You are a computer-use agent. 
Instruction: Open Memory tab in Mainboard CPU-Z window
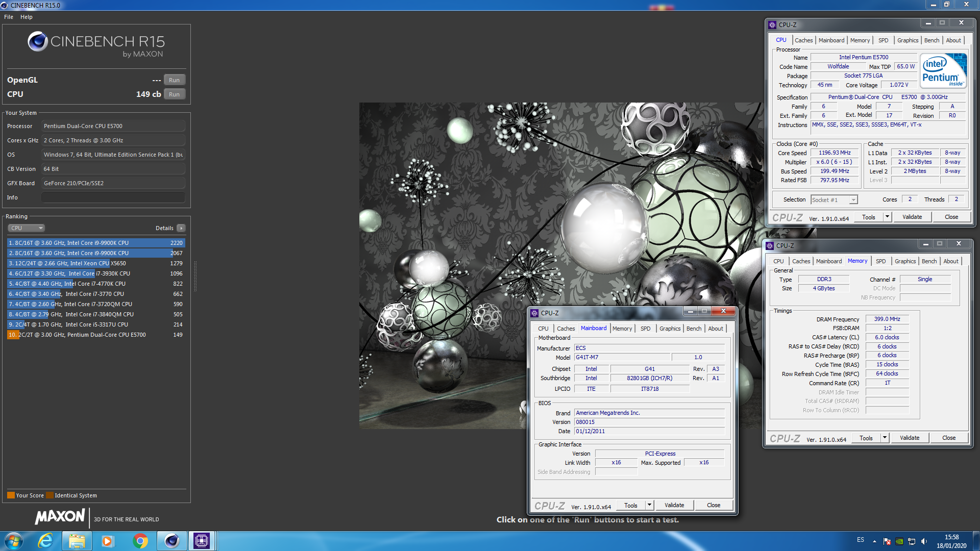[622, 329]
